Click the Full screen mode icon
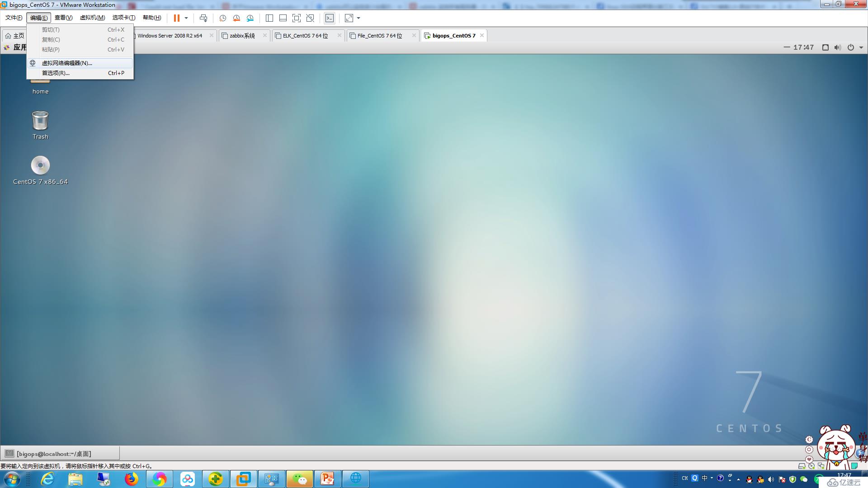868x488 pixels. 349,18
